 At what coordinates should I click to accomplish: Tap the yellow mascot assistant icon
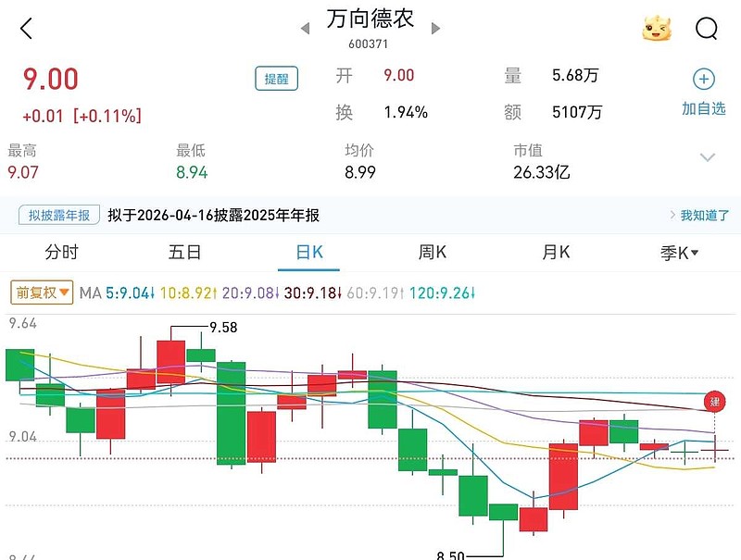click(x=657, y=29)
